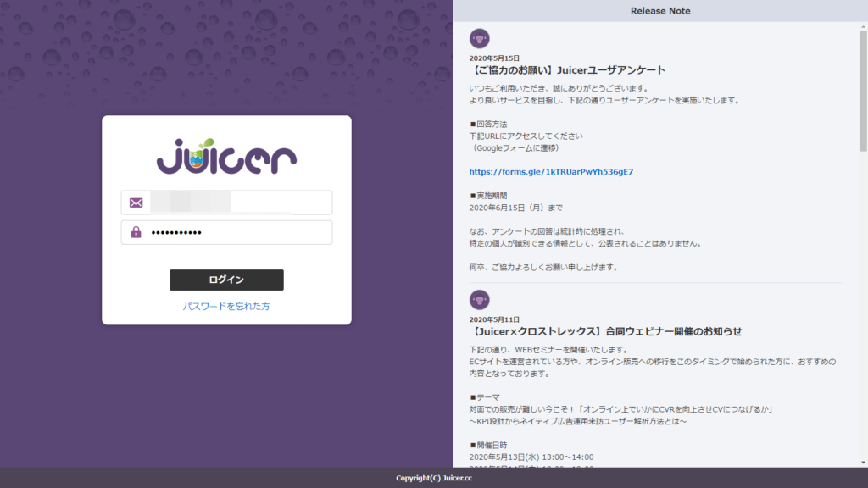Screen dimensions: 868x488
Task: Click the いつもご利用いただき greeting line
Action: [x=559, y=88]
